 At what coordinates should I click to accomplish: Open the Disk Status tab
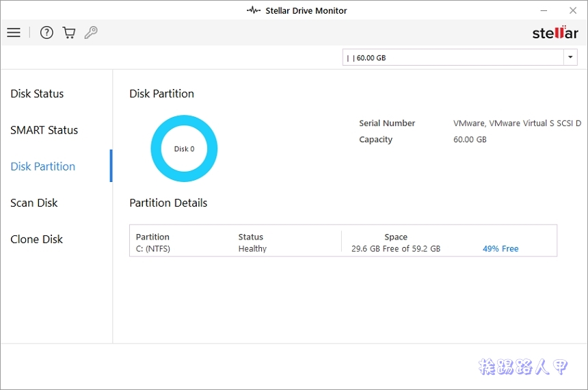tap(37, 94)
